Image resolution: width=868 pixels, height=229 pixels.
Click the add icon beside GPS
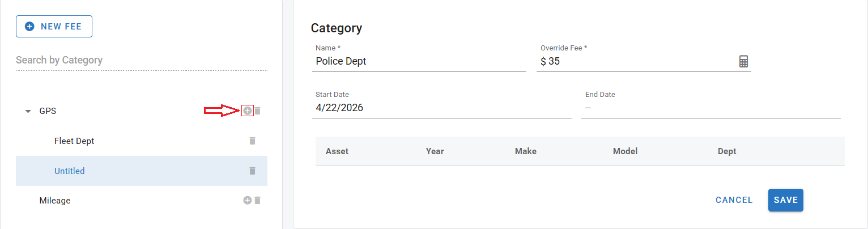tap(248, 111)
